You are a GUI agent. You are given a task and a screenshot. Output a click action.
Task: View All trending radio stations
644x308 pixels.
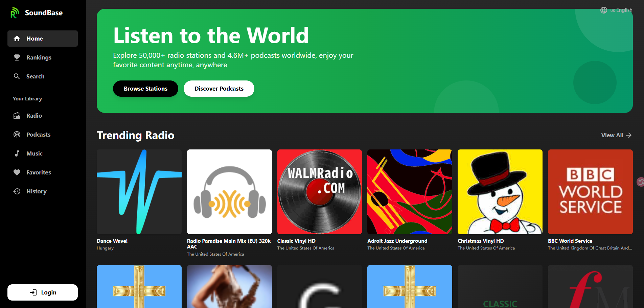tap(616, 135)
